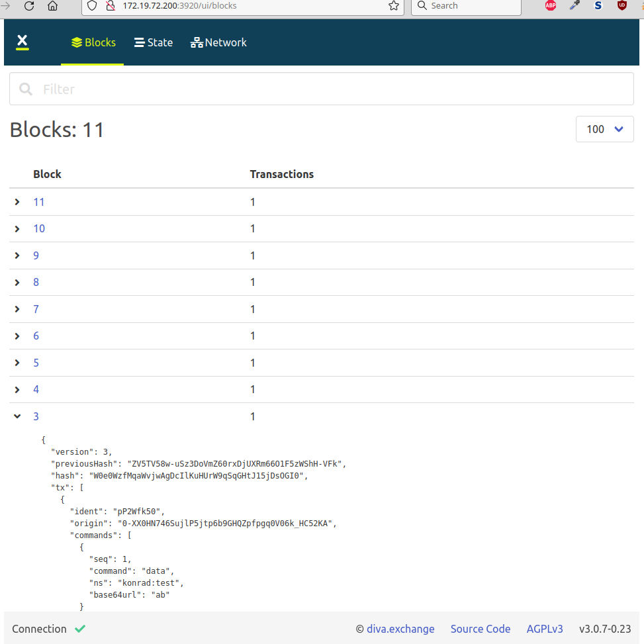Open block number 10 link
Screen dimensions: 644x644
click(39, 229)
